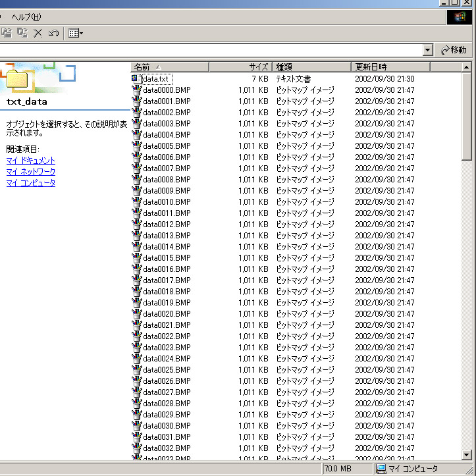
Task: Click the file name data0025.BMP
Action: click(167, 370)
